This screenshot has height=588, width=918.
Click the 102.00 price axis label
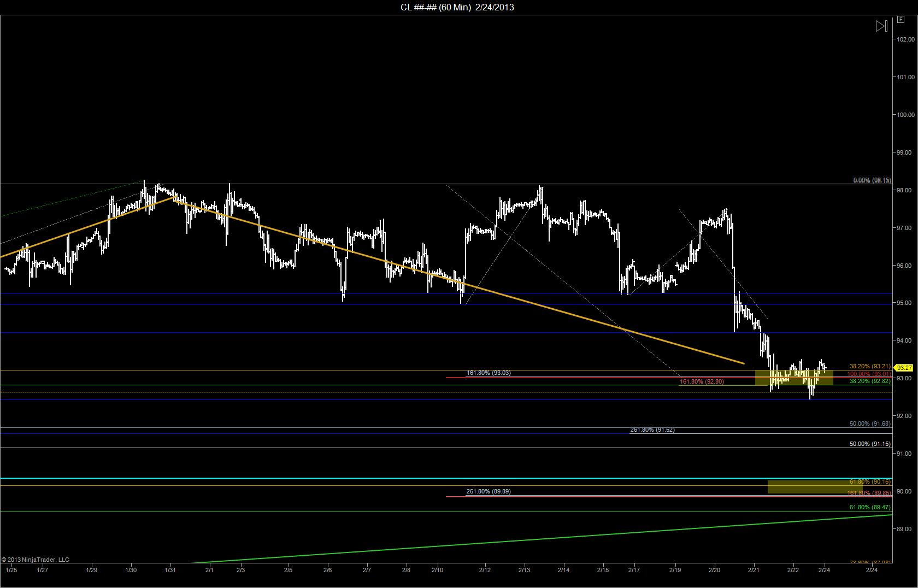pyautogui.click(x=906, y=39)
